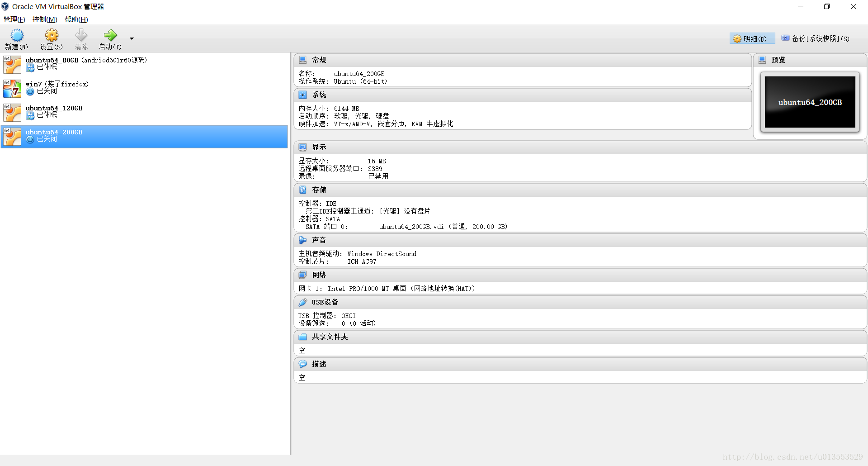Screen dimensions: 868x466
Task: Open 共享文件夹 settings header link
Action: pyautogui.click(x=330, y=337)
